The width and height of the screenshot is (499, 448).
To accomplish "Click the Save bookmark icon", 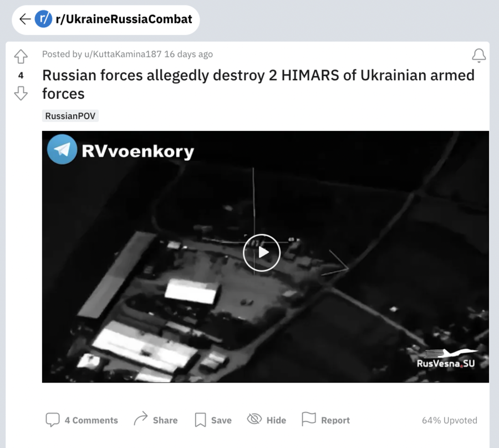I will [x=201, y=420].
